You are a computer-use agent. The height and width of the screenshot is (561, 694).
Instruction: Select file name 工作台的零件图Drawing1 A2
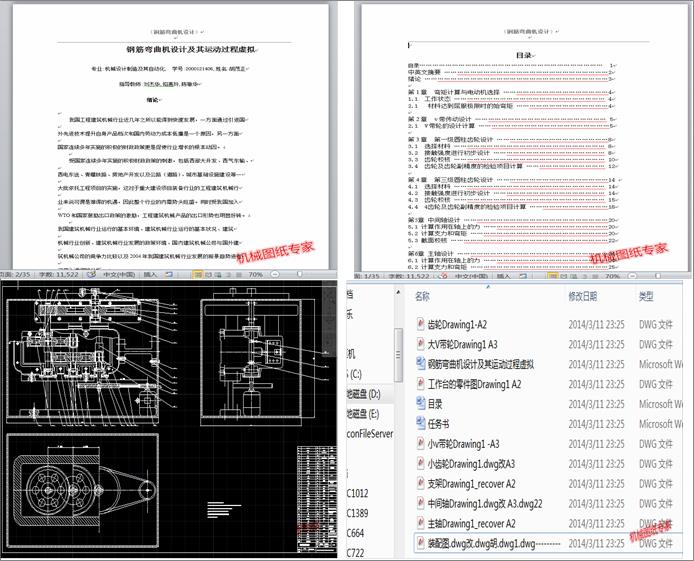point(474,384)
